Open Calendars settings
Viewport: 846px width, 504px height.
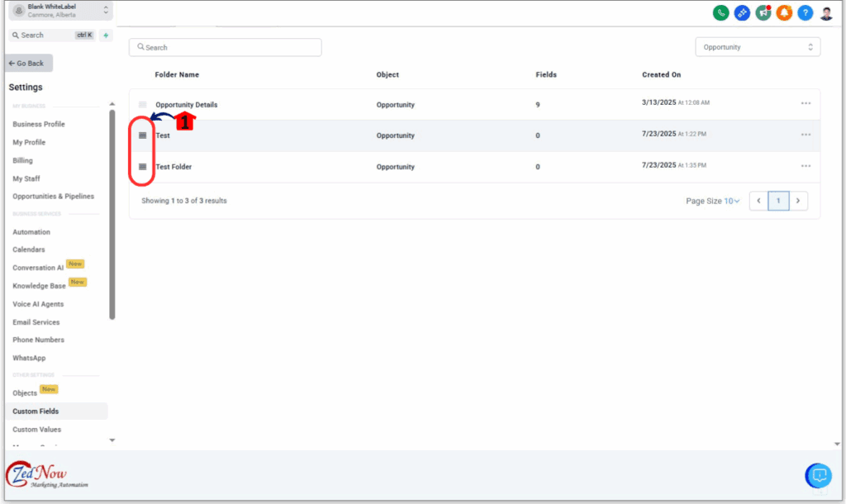(x=29, y=250)
